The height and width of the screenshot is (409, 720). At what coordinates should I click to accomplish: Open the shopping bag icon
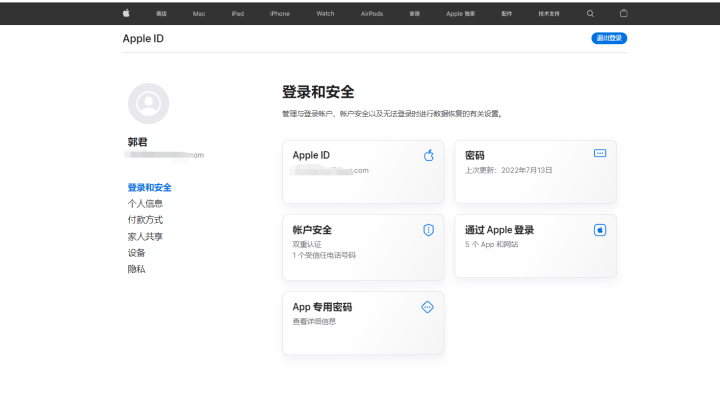pos(623,13)
